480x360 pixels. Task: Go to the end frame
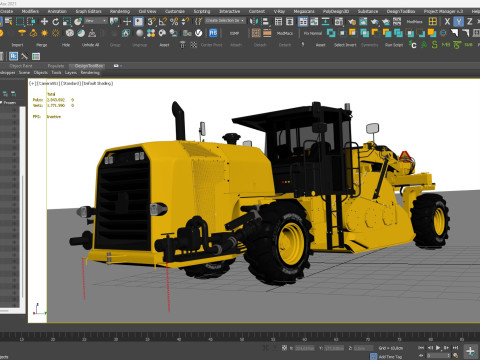click(455, 348)
